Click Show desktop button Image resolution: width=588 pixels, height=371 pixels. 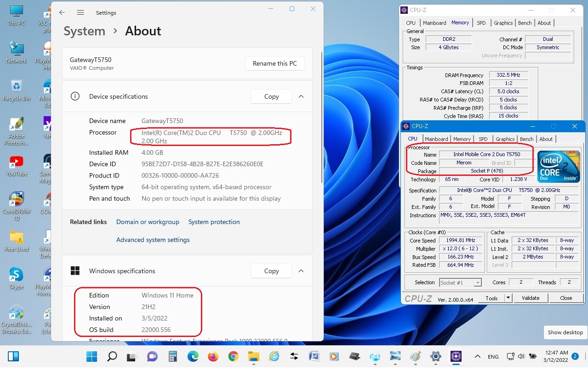pos(565,332)
